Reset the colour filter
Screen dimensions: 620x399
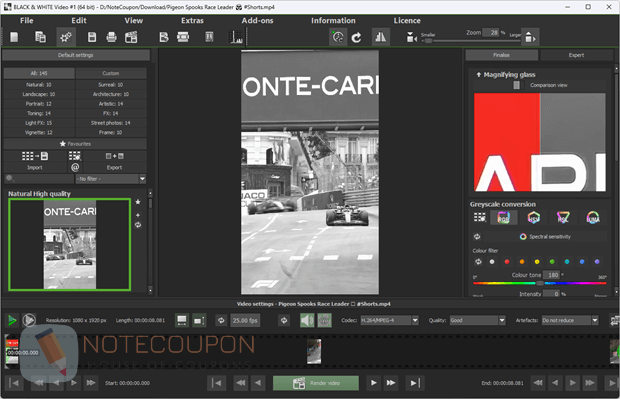(478, 262)
